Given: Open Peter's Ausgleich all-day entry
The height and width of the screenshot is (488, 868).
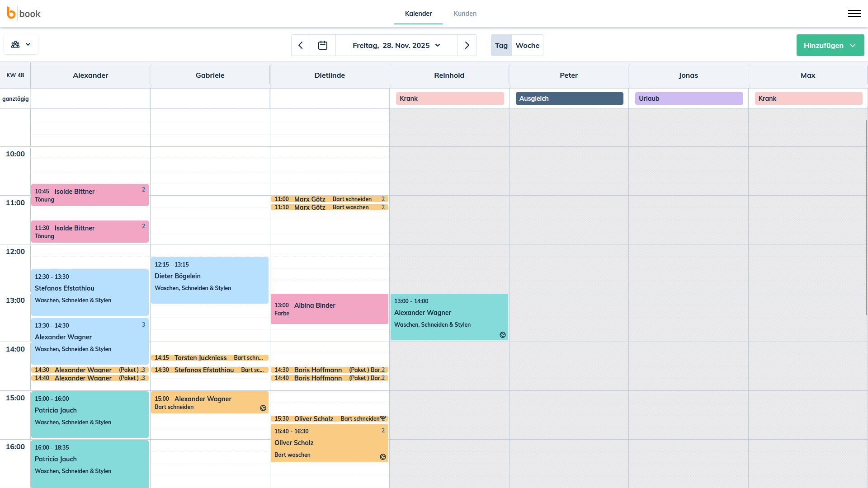Looking at the screenshot, I should 569,99.
